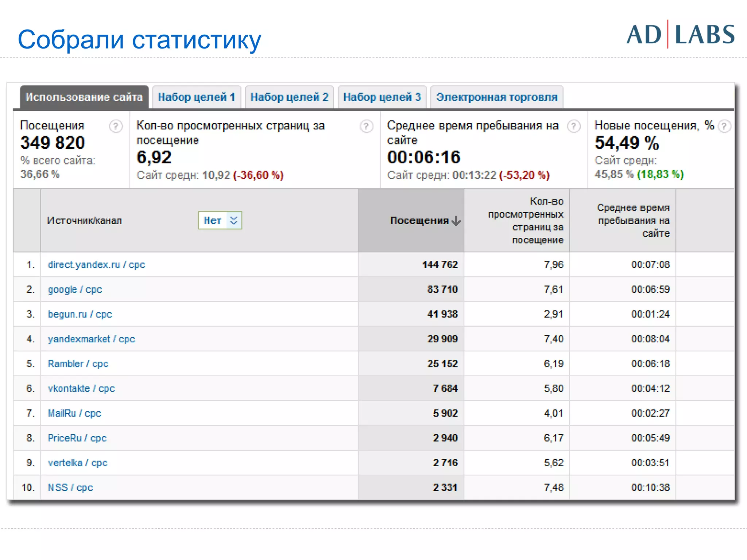747x560 pixels.
Task: Click help icon next to Новые посещения
Action: [724, 127]
